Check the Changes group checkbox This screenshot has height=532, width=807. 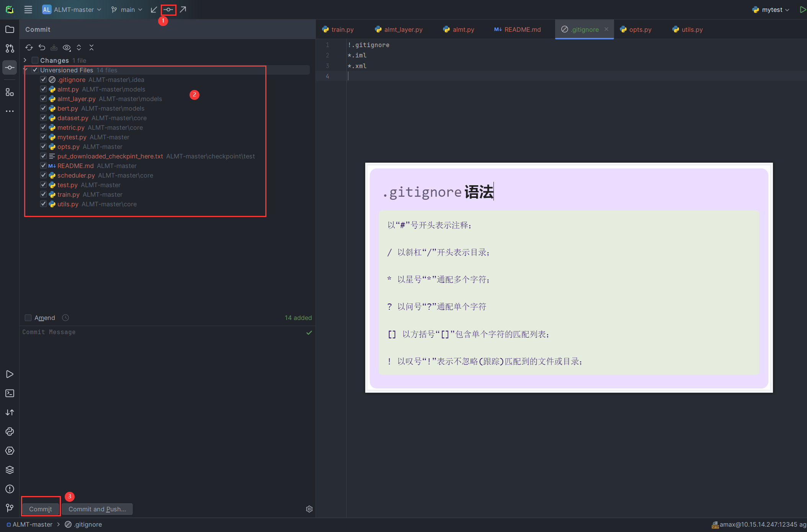(x=35, y=60)
